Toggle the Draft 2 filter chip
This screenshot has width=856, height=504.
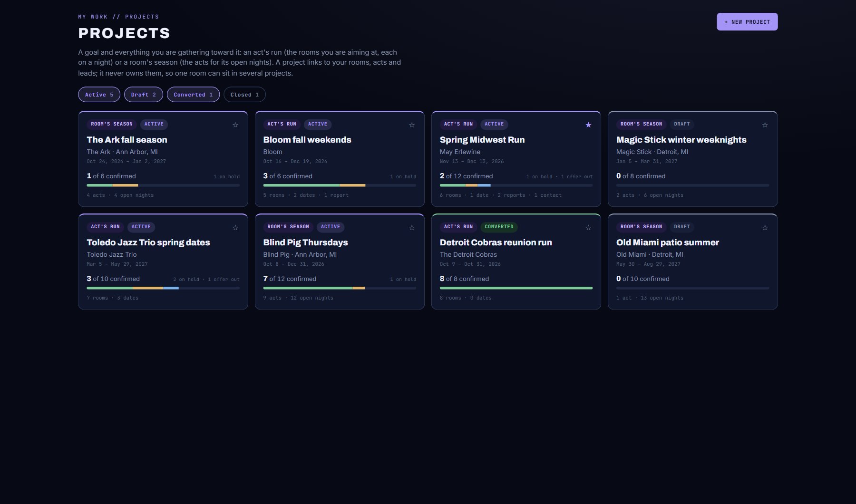[x=144, y=95]
